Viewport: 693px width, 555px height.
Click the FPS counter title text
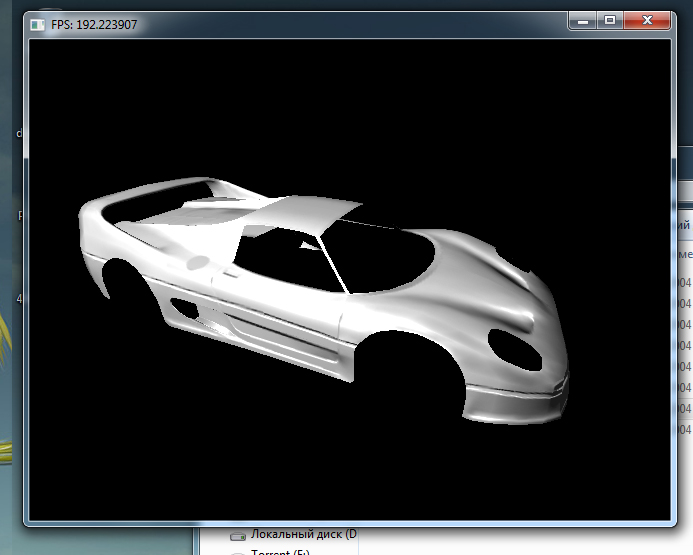click(x=94, y=24)
